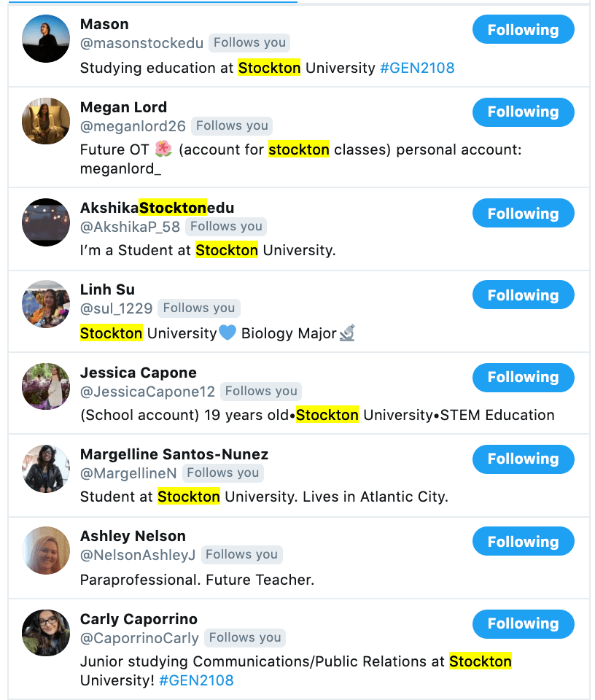595x700 pixels.
Task: Click the name Margelline Santos-Nunez
Action: (174, 454)
